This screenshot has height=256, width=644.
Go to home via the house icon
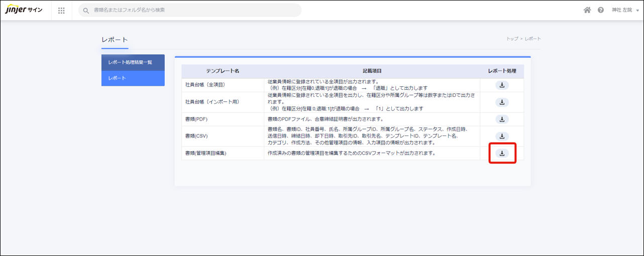(x=587, y=10)
